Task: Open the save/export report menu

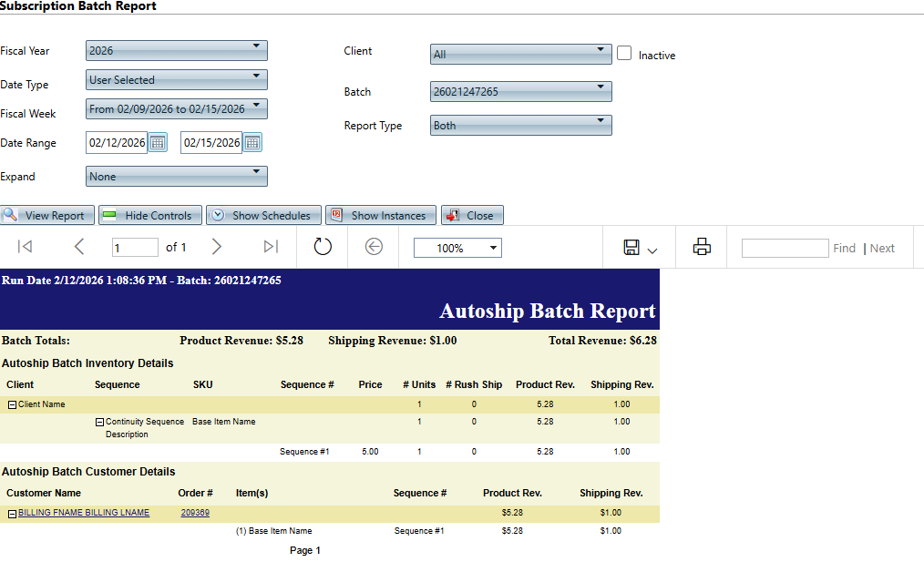Action: [x=641, y=248]
